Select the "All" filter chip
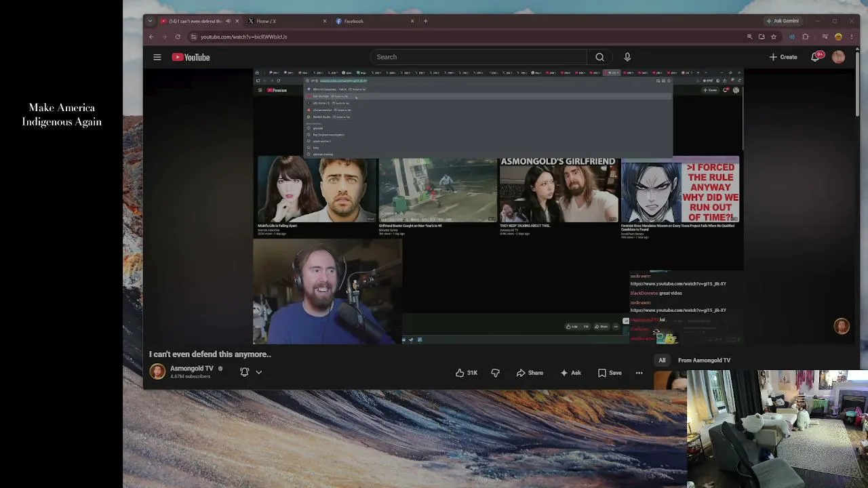 click(662, 361)
